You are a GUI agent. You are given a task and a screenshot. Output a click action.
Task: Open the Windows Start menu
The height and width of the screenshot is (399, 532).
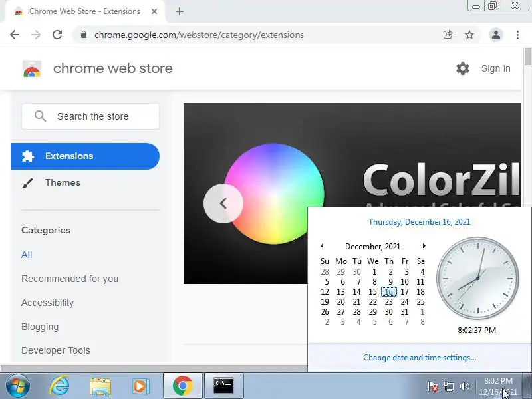tap(18, 386)
